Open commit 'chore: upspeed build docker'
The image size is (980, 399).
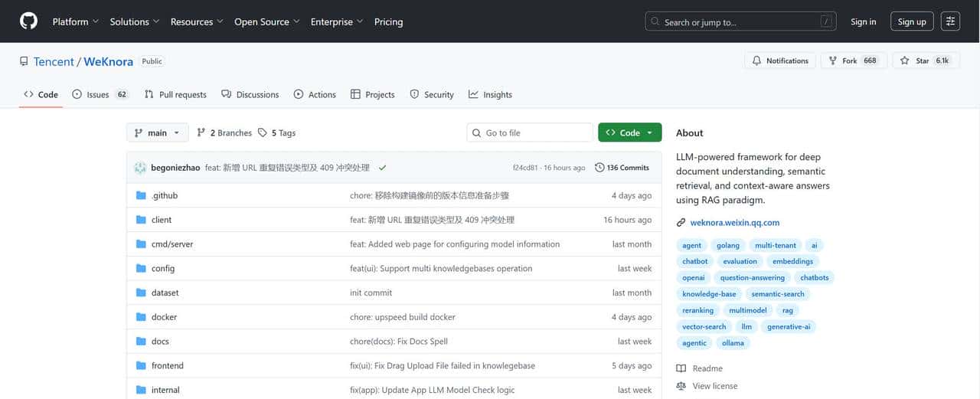click(x=403, y=317)
